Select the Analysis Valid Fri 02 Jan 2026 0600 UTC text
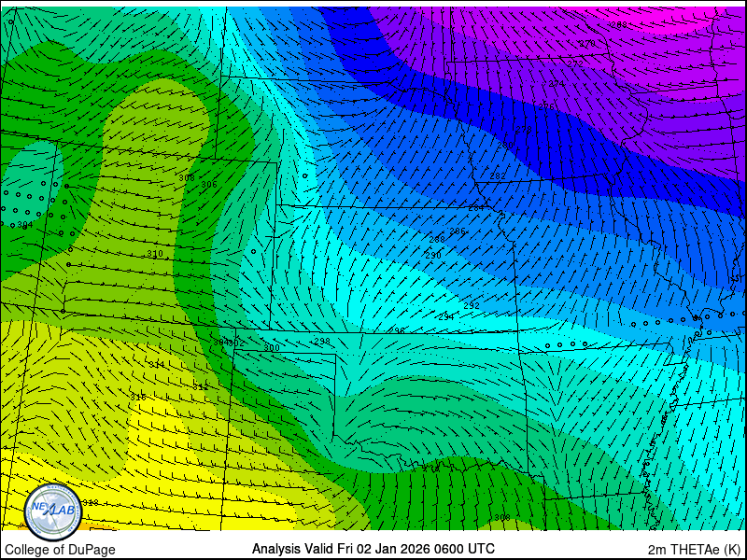747x560 pixels. (x=373, y=549)
